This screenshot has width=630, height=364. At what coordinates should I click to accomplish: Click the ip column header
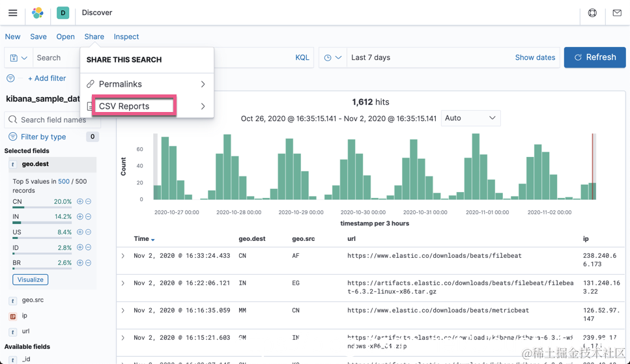click(x=586, y=238)
